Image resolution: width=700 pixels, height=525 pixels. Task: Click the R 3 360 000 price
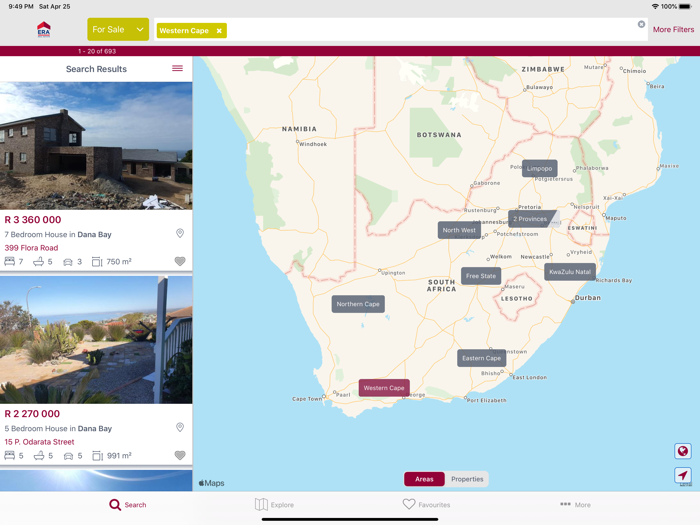tap(33, 220)
